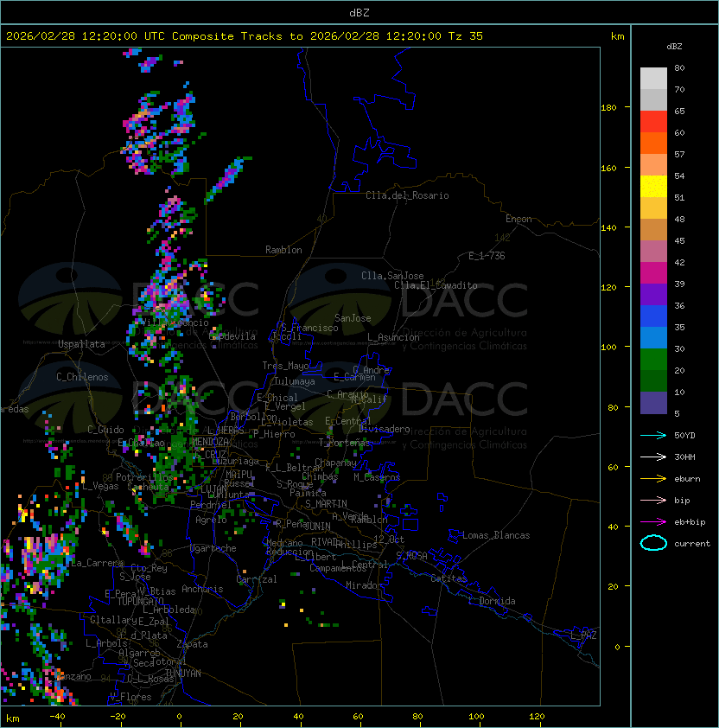
Task: Click the 'Carrizal' map label
Action: pyautogui.click(x=257, y=579)
